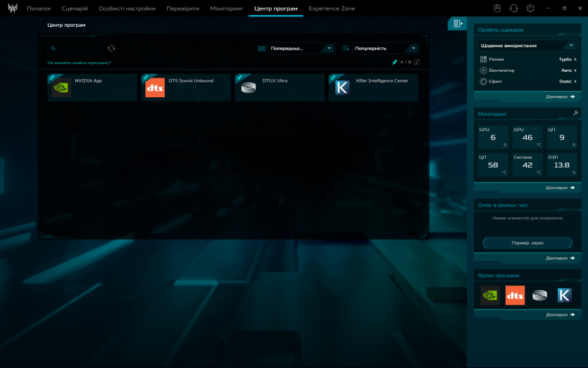
Task: Click the app search input field
Action: coord(77,49)
